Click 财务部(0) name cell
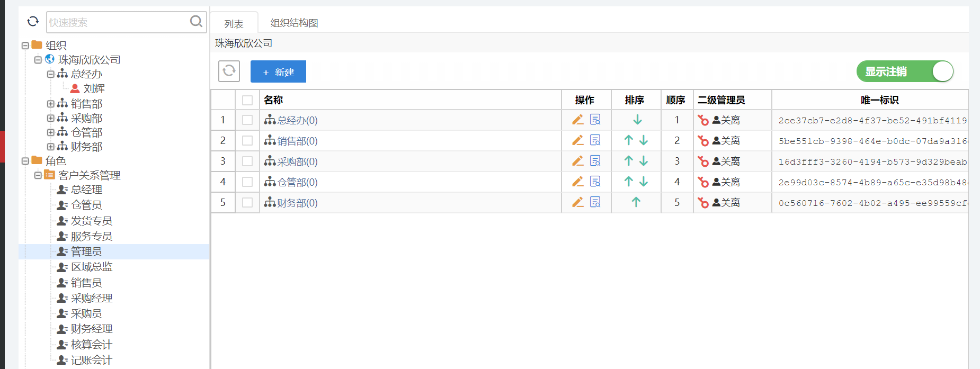 pos(297,203)
